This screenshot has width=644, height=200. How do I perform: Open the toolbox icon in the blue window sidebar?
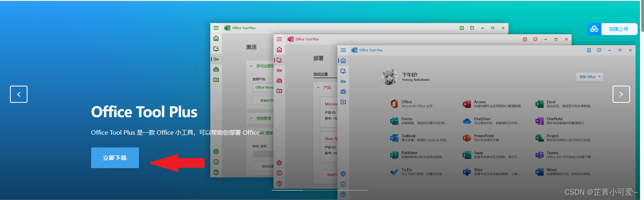343,92
